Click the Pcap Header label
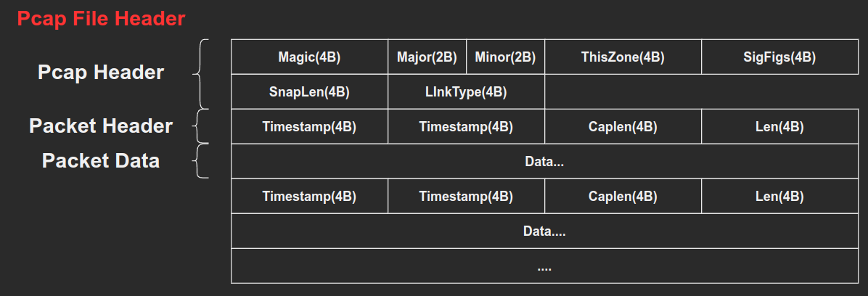The width and height of the screenshot is (868, 296). click(101, 72)
